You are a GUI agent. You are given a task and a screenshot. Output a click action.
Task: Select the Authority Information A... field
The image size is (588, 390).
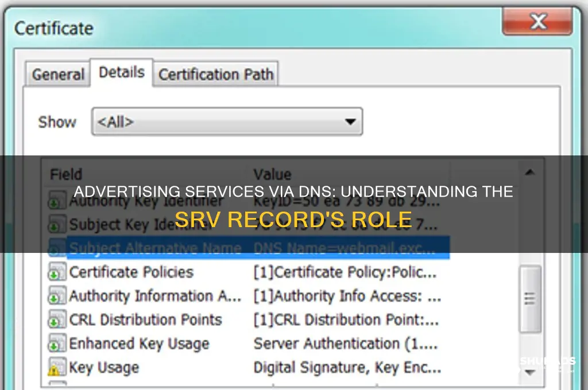coord(155,296)
